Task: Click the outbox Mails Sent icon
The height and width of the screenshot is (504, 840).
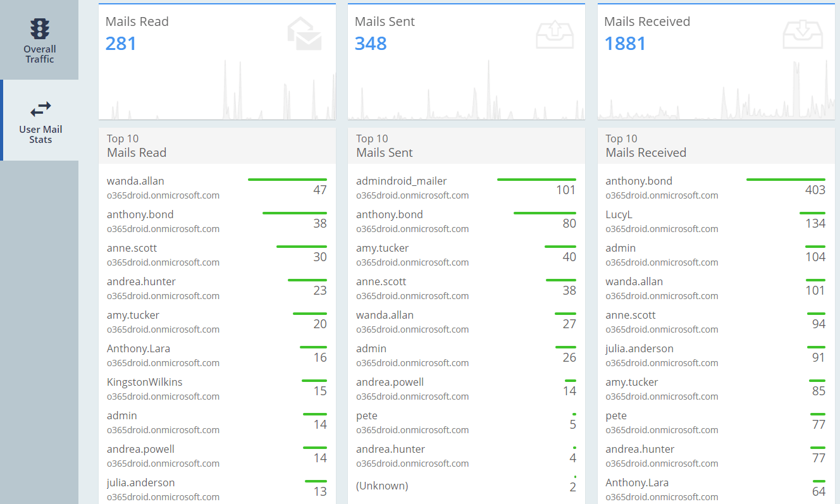Action: tap(554, 35)
